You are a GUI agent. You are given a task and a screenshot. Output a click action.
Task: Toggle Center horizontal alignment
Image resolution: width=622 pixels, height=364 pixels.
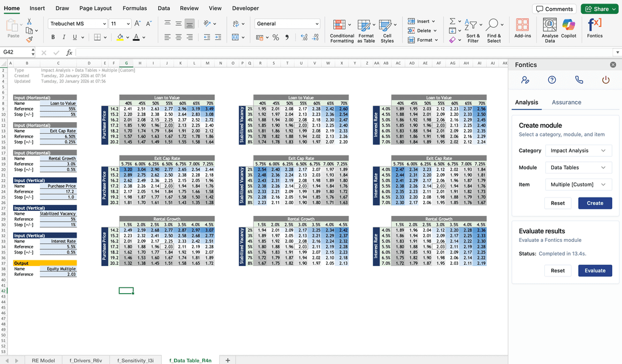tap(179, 37)
